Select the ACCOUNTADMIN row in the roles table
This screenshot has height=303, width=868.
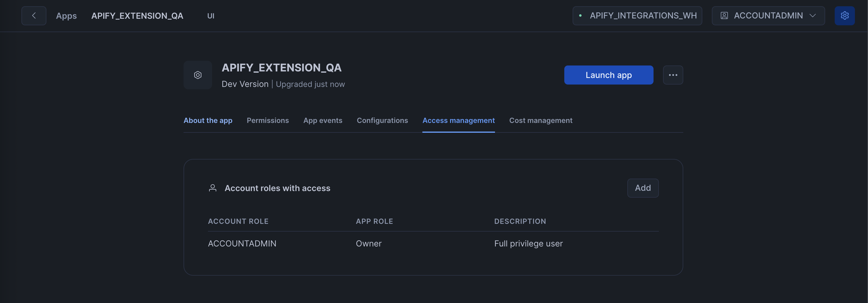(242, 243)
